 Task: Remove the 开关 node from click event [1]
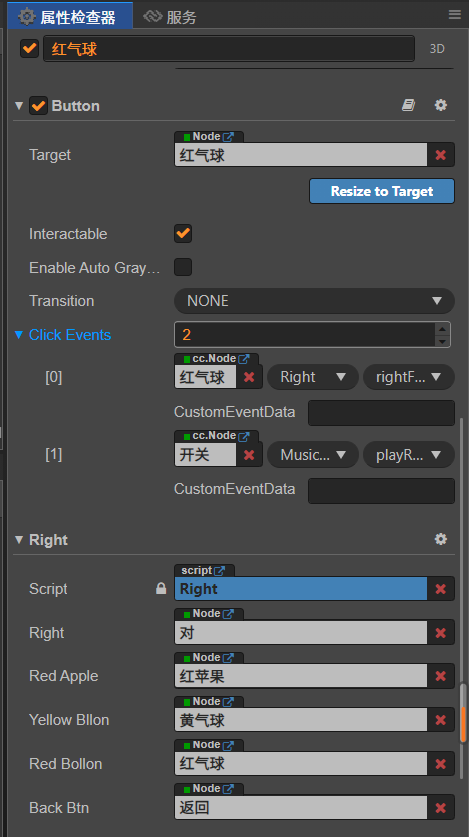coord(249,455)
